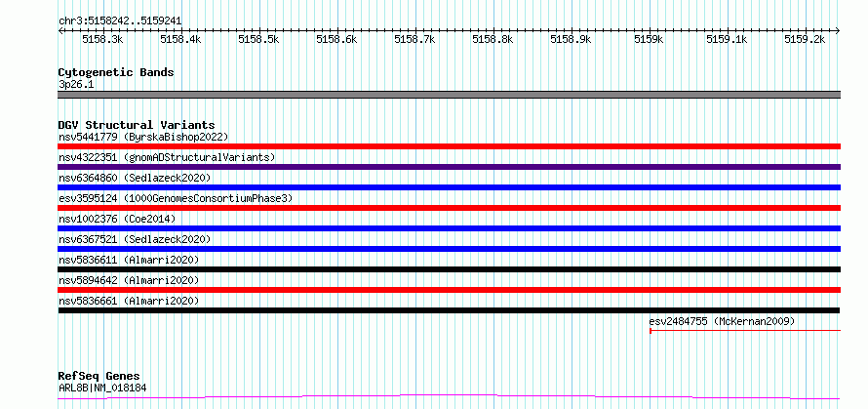Click the 5158.4k ruler tick label
This screenshot has width=868, height=409.
180,39
